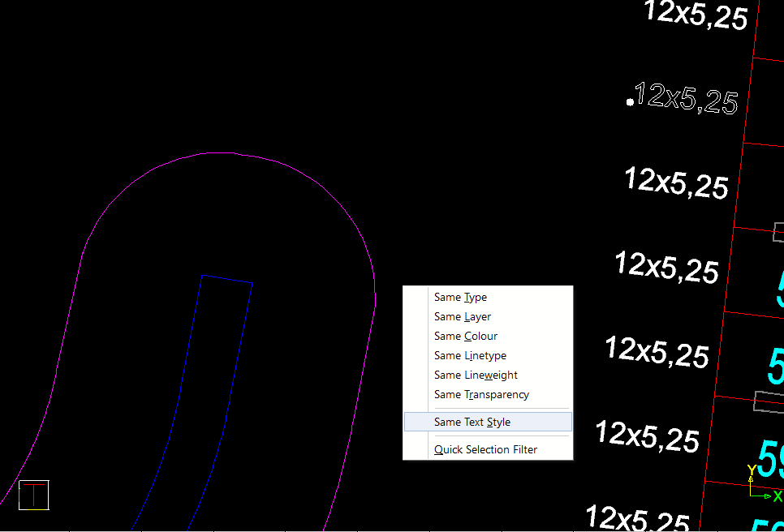The width and height of the screenshot is (784, 532).
Task: Click the grip point of the selected text
Action: (x=630, y=102)
